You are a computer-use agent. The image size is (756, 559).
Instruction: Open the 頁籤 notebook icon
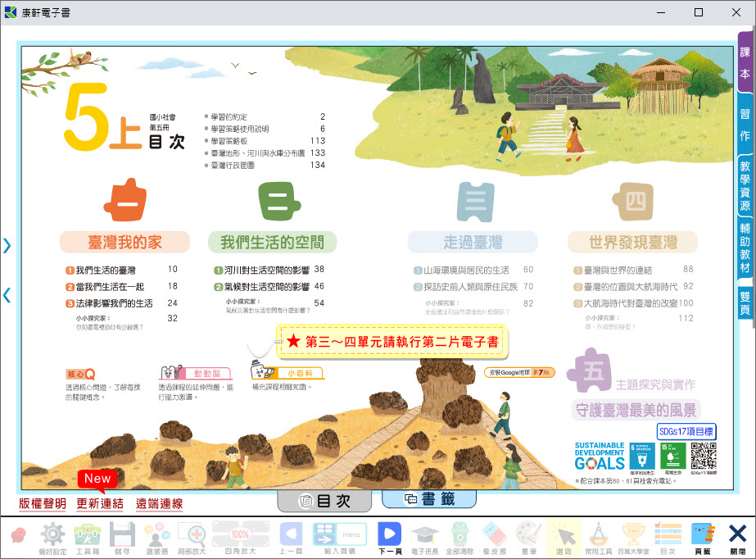point(702,537)
